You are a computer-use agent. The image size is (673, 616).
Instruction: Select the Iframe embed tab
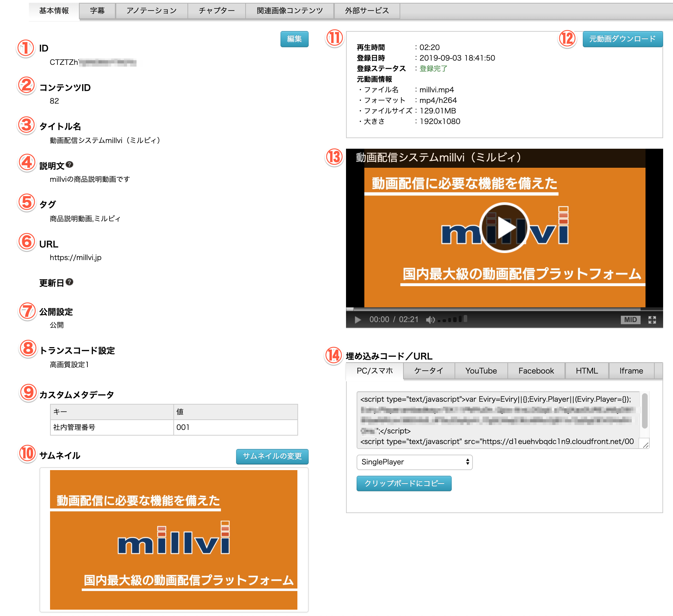coord(631,371)
